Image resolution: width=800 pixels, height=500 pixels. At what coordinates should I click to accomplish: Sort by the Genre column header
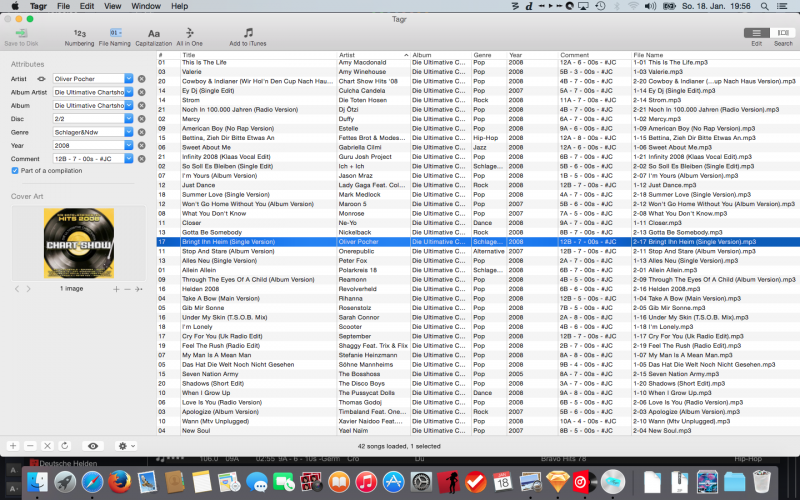pyautogui.click(x=489, y=55)
